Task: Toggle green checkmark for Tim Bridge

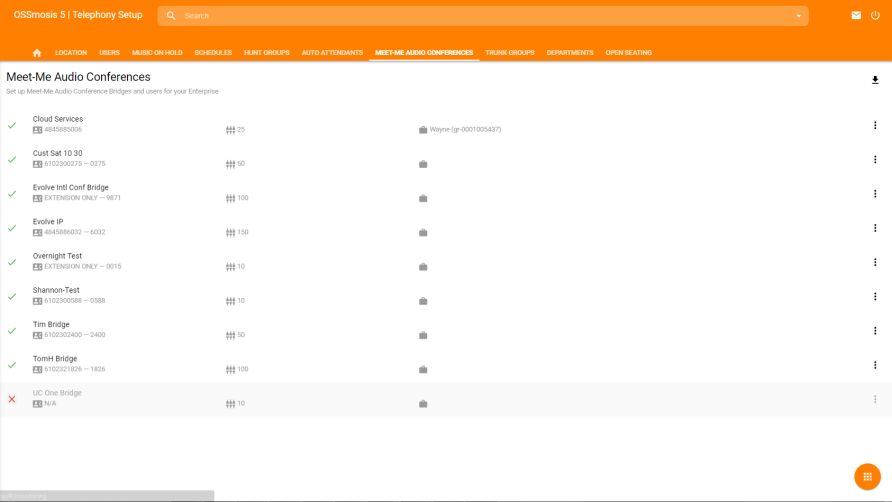Action: click(12, 331)
